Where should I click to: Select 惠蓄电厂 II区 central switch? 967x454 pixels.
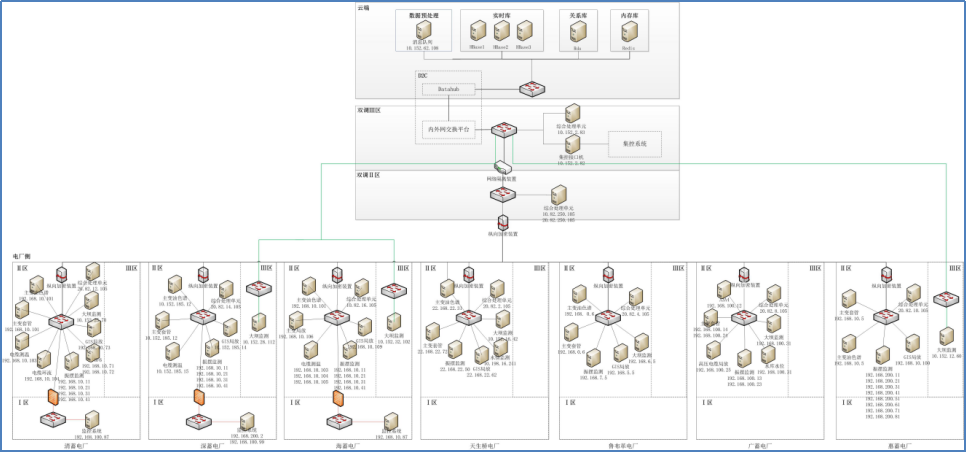[x=886, y=316]
